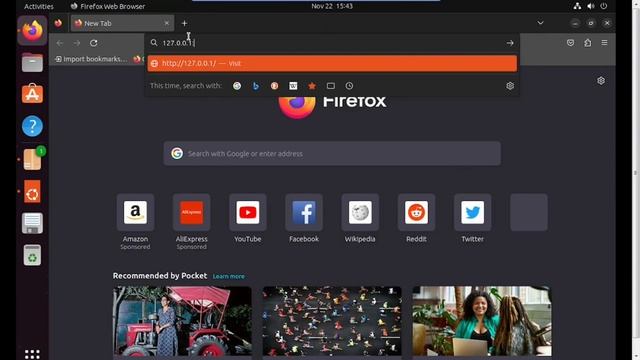Search open Tabs using the tab icon
This screenshot has height=360, width=640.
click(x=331, y=86)
